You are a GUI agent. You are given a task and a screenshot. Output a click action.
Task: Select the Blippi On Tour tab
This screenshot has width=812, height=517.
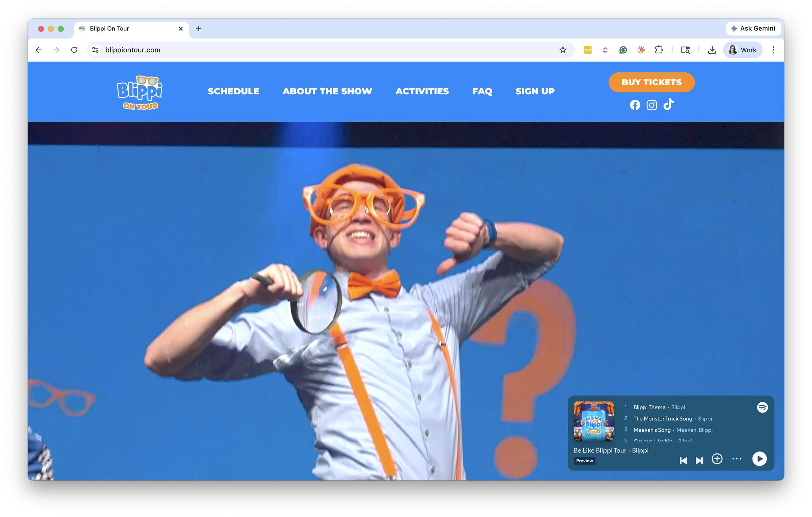click(132, 29)
